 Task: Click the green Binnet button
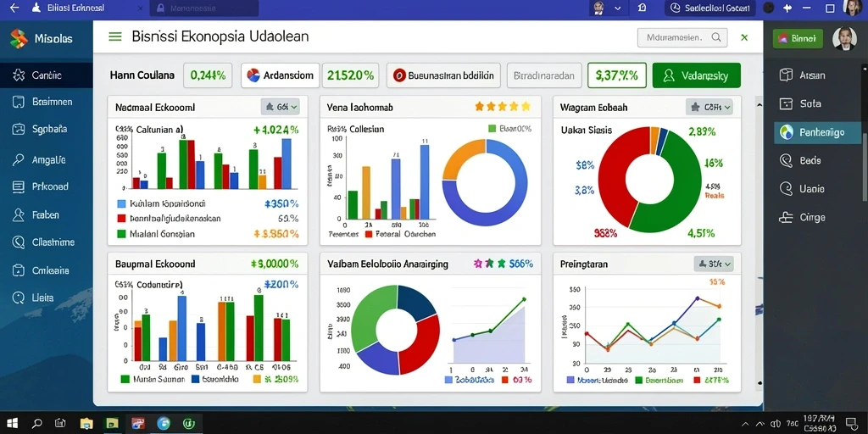798,38
